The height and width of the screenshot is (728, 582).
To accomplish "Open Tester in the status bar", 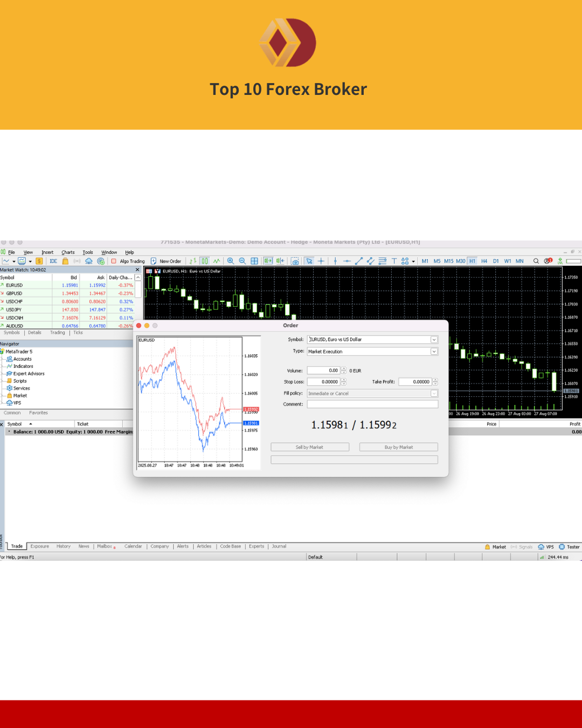I will click(569, 547).
